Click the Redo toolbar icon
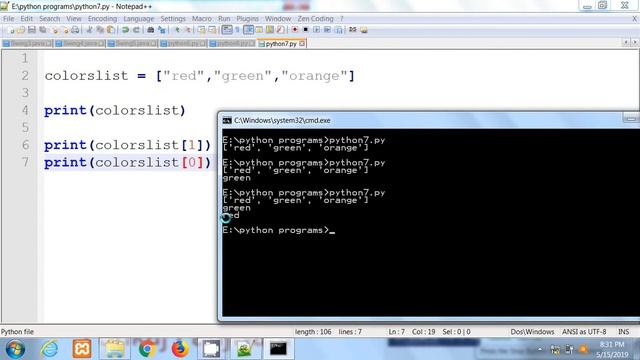Image resolution: width=640 pixels, height=360 pixels. [136, 30]
